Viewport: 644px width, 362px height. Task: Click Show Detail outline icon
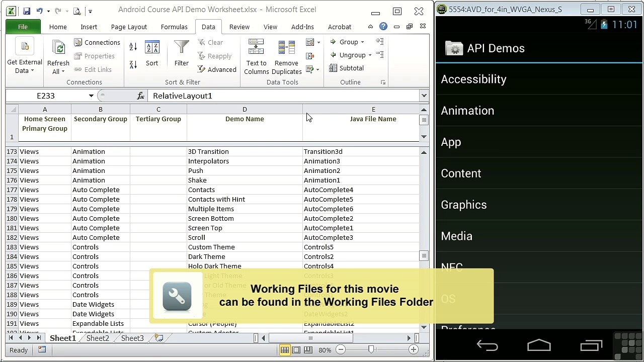pos(380,42)
